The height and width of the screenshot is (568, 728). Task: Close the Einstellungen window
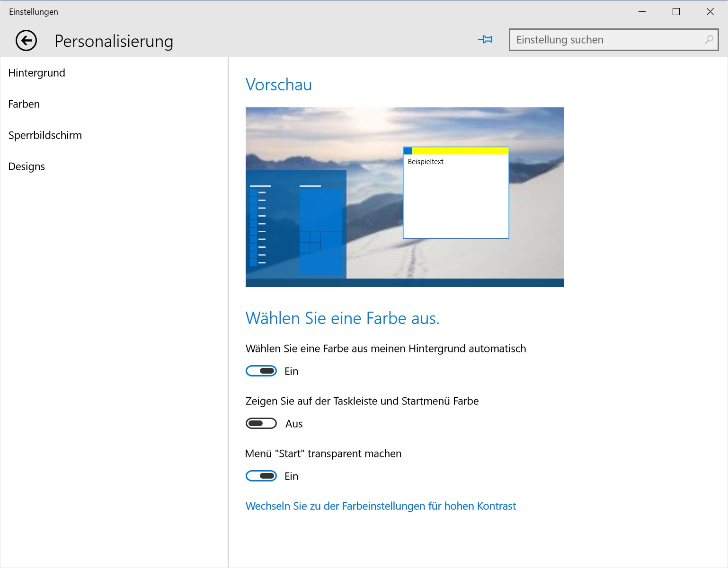[710, 12]
